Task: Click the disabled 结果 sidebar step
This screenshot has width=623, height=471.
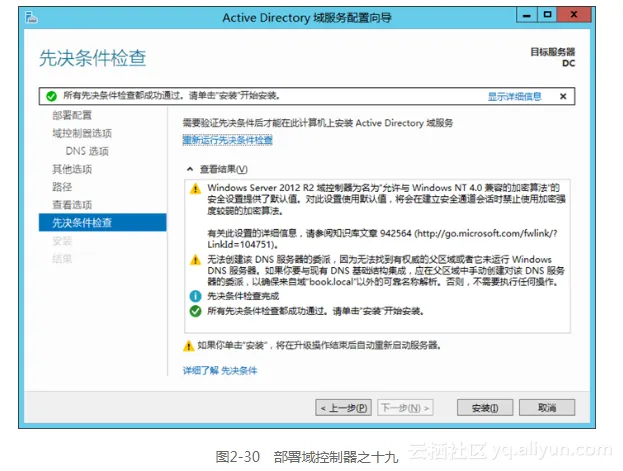Action: (x=62, y=259)
